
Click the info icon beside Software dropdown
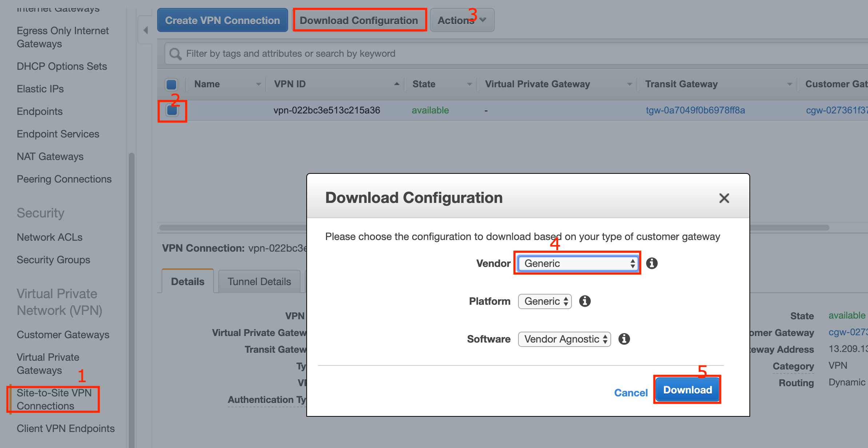(x=624, y=339)
